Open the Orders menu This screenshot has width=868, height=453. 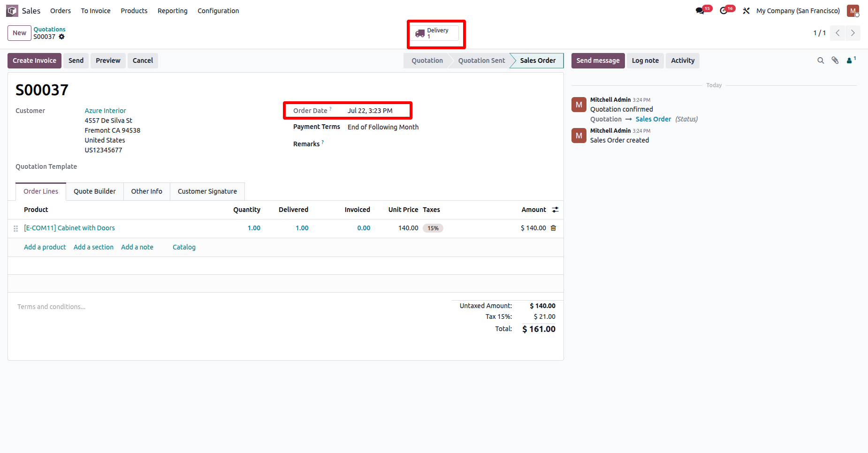tap(61, 10)
